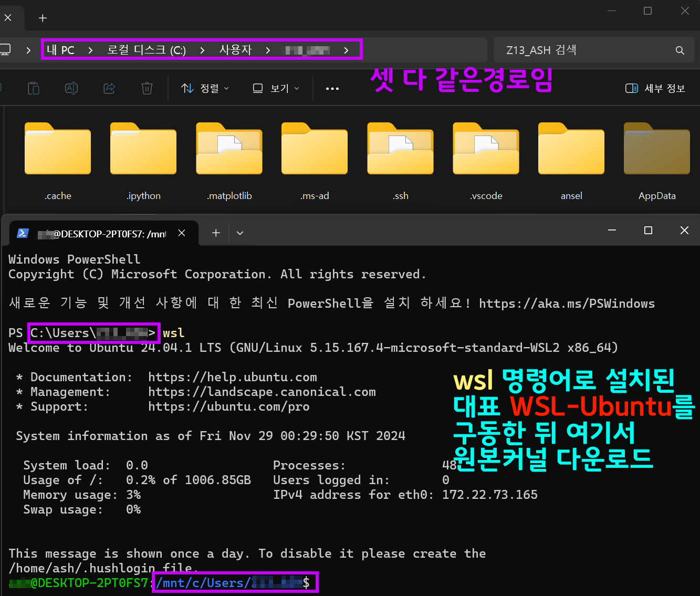Click the 'System information as of' line
Image resolution: width=700 pixels, height=596 pixels.
point(211,436)
